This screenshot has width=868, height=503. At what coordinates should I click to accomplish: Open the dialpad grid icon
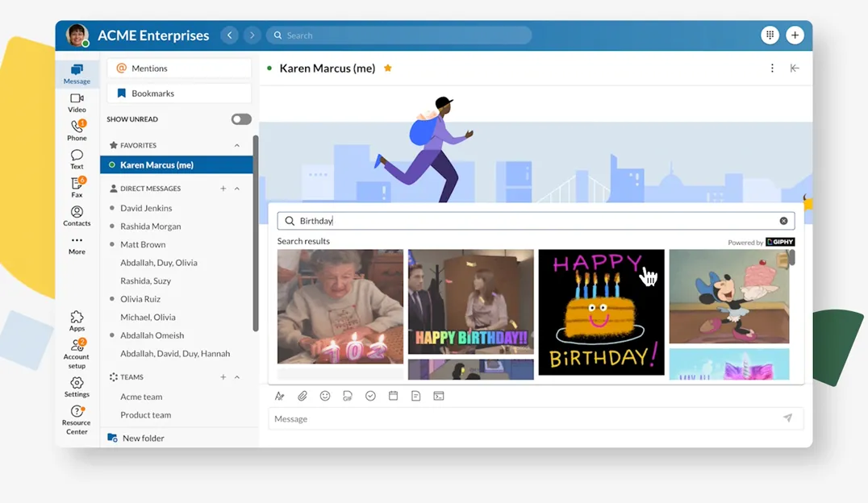(770, 35)
